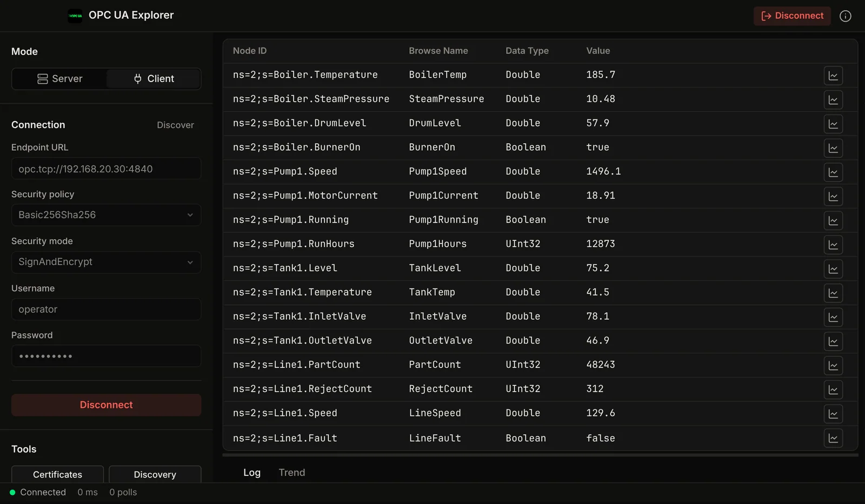Click the red Disconnect button in sidebar

(x=106, y=405)
